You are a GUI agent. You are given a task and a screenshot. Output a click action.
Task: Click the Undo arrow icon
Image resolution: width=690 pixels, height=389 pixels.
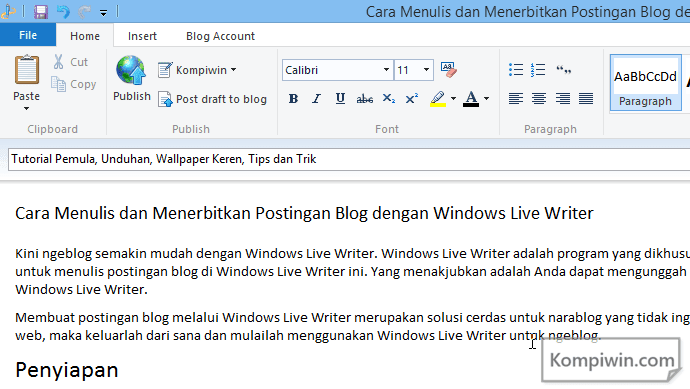63,12
